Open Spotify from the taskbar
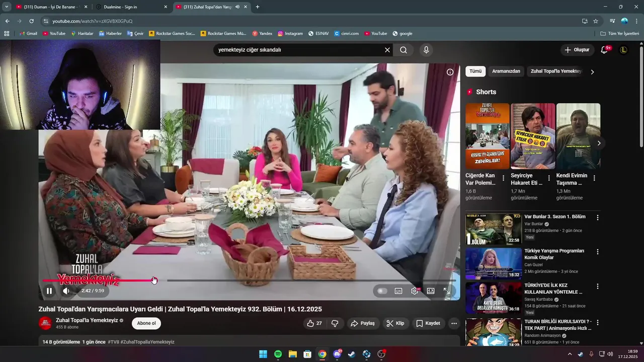644x362 pixels. 278,354
